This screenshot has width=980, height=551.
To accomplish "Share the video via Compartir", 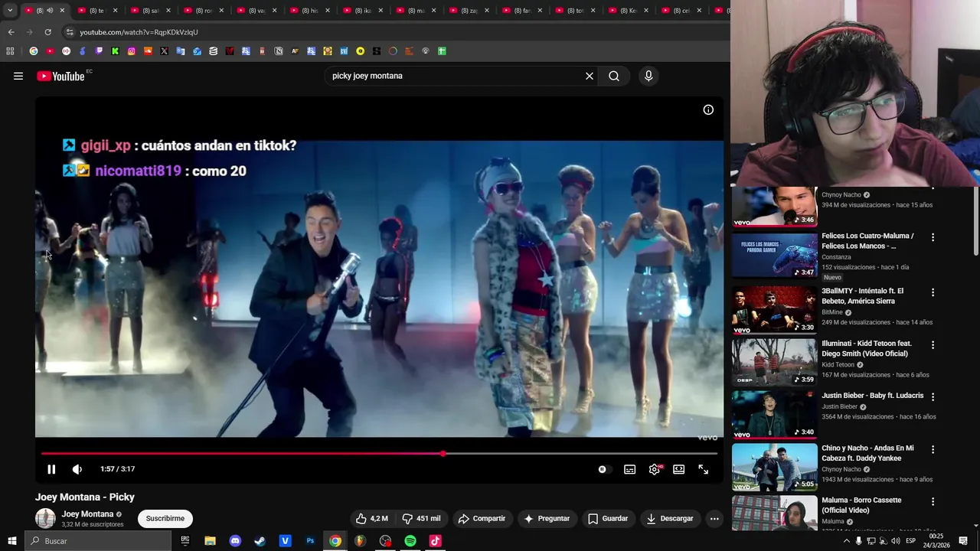I will pos(482,518).
